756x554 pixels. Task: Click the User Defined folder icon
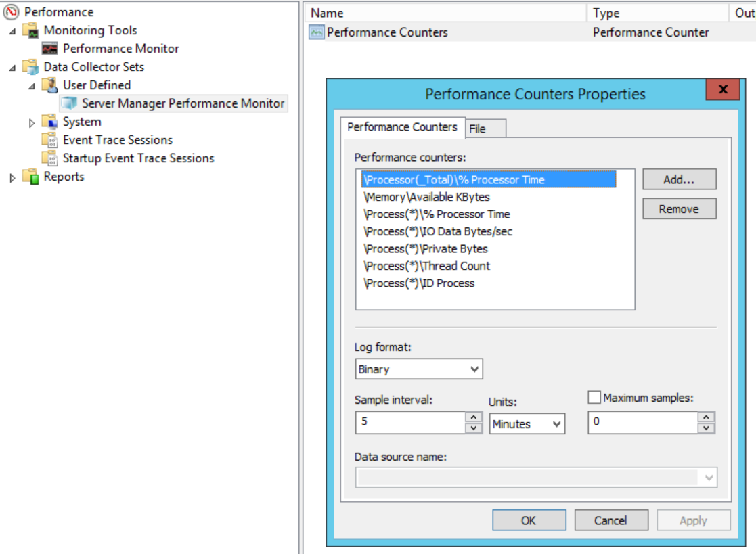coord(49,85)
